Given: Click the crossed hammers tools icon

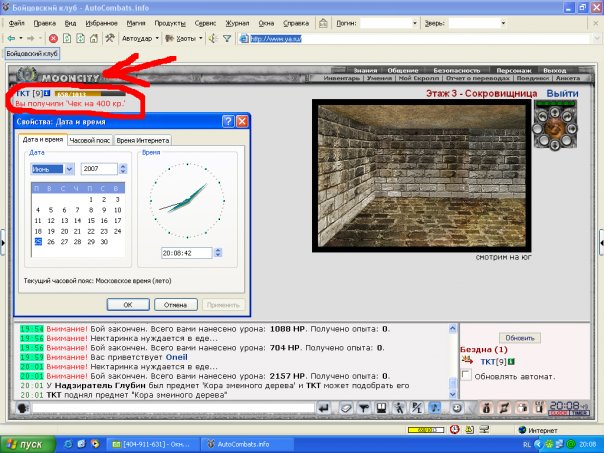Looking at the screenshot, I should (110, 38).
